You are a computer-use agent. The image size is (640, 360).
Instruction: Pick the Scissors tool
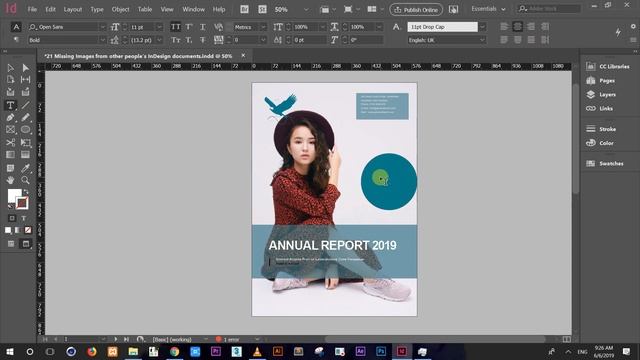(10, 142)
